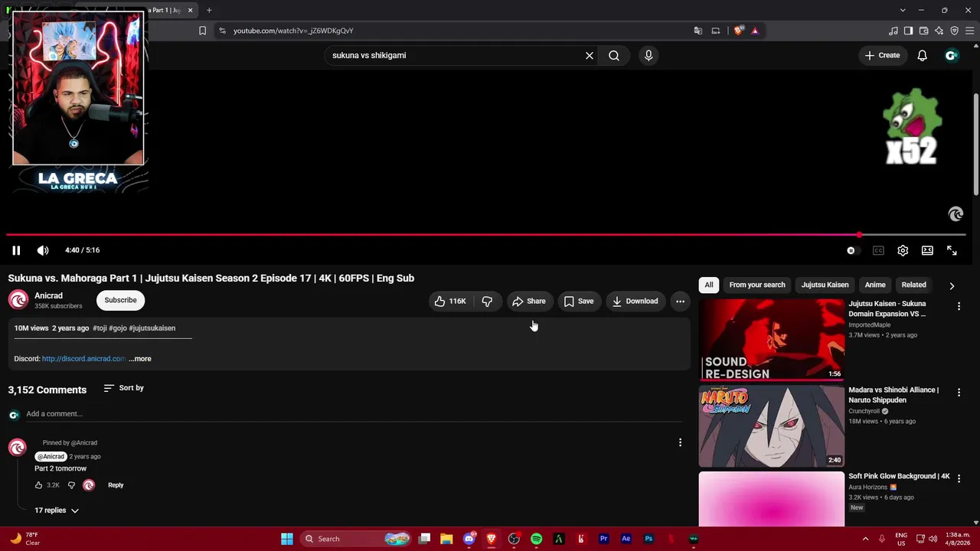Open the Create menu
Screen dimensions: 980x551
tap(882, 55)
